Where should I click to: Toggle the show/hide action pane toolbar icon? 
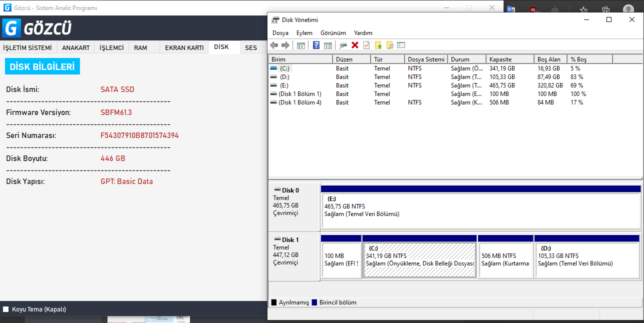[328, 45]
